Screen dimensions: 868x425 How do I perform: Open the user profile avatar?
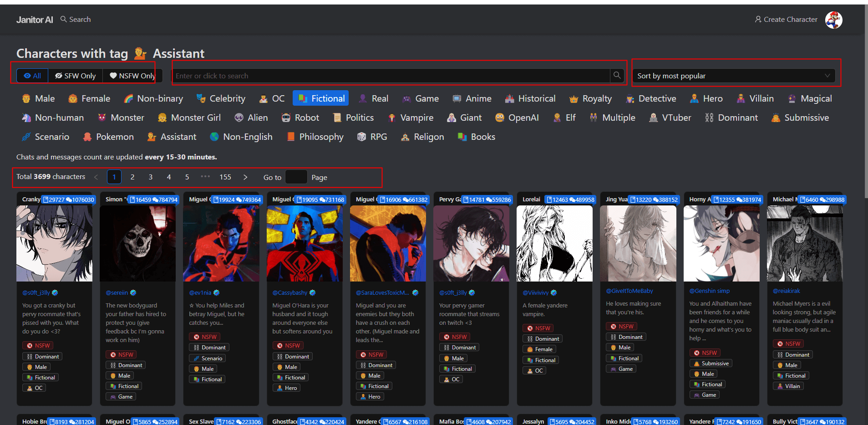(833, 20)
